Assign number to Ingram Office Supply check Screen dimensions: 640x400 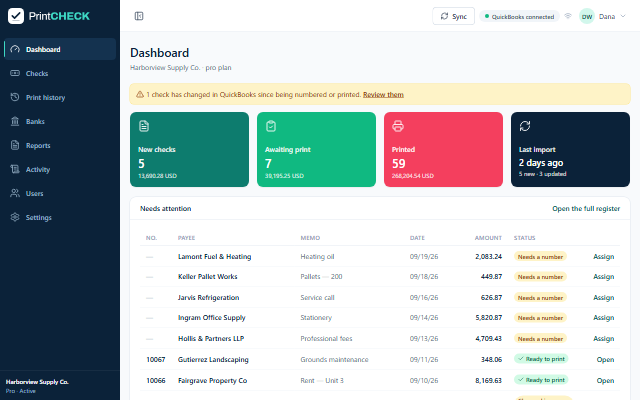[603, 318]
